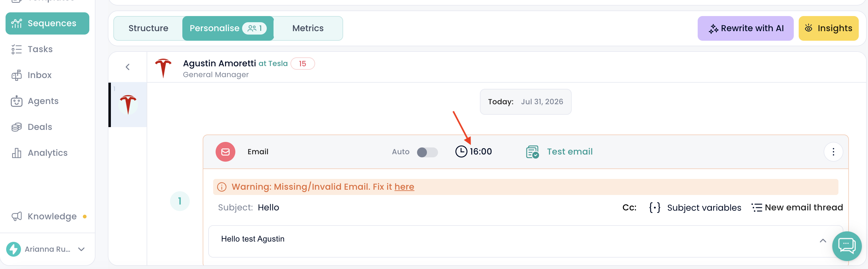Click the red Email step icon

pos(225,152)
